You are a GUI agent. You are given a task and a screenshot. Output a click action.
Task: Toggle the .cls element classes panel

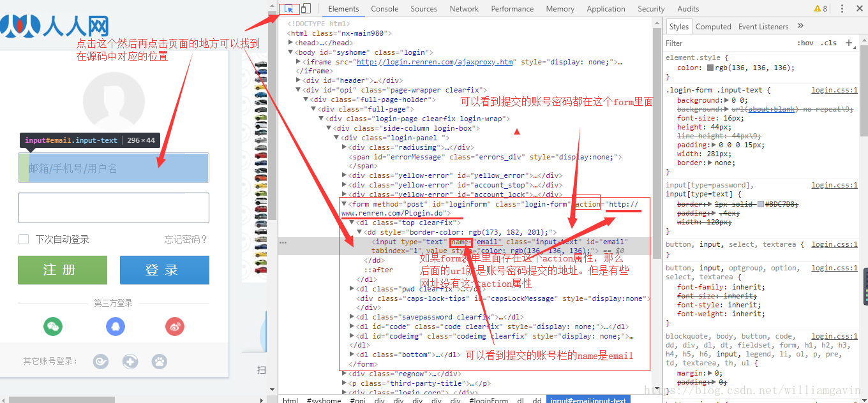pyautogui.click(x=829, y=43)
